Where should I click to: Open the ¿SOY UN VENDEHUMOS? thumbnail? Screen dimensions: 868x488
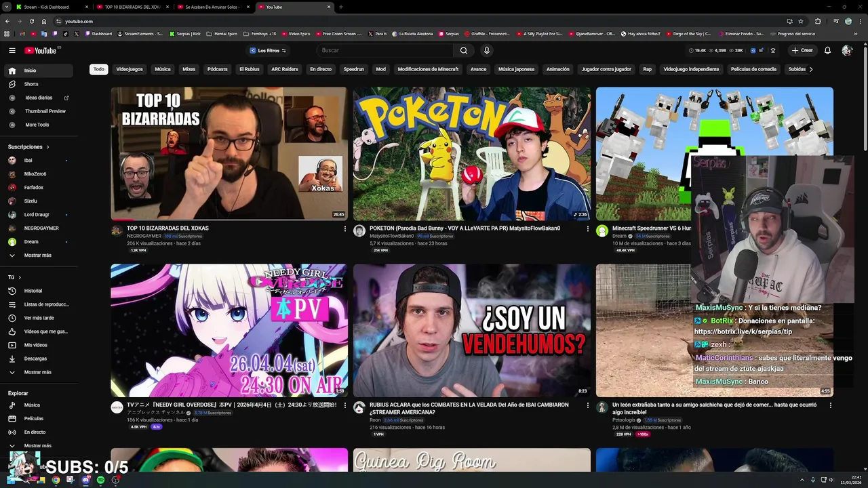pos(472,330)
